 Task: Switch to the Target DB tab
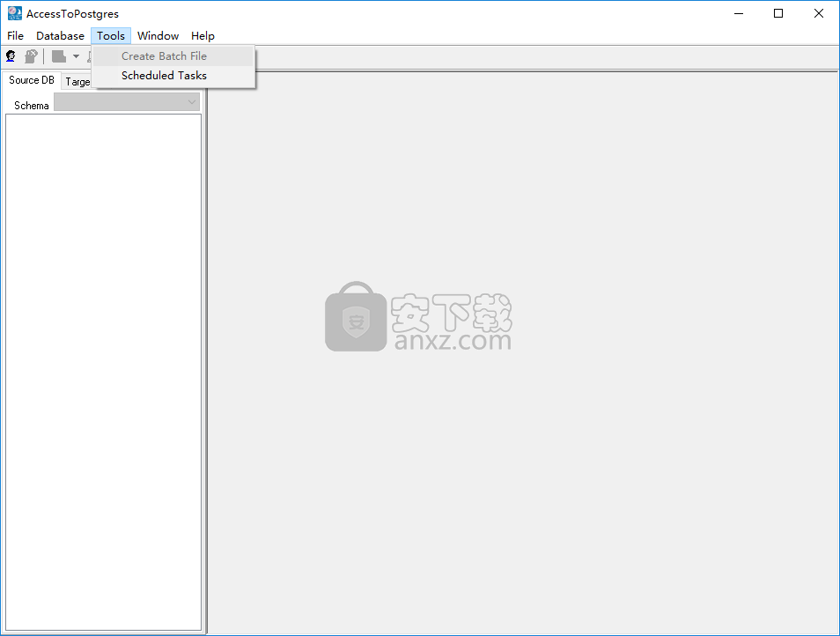pyautogui.click(x=77, y=82)
